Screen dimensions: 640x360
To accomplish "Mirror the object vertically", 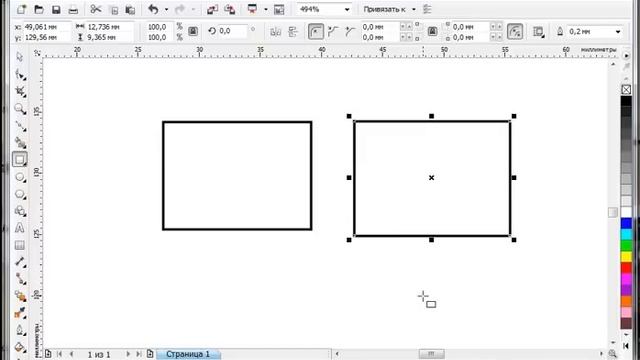I will tap(293, 31).
